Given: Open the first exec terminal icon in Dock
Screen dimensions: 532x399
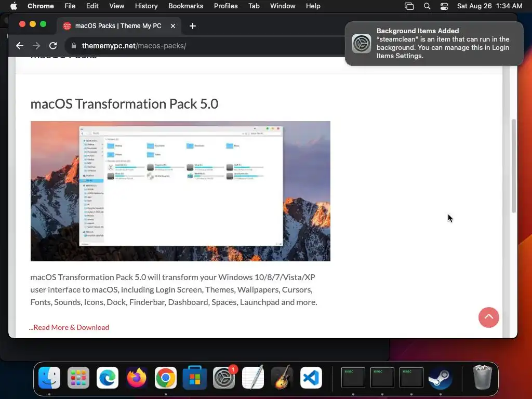Looking at the screenshot, I should 353,377.
